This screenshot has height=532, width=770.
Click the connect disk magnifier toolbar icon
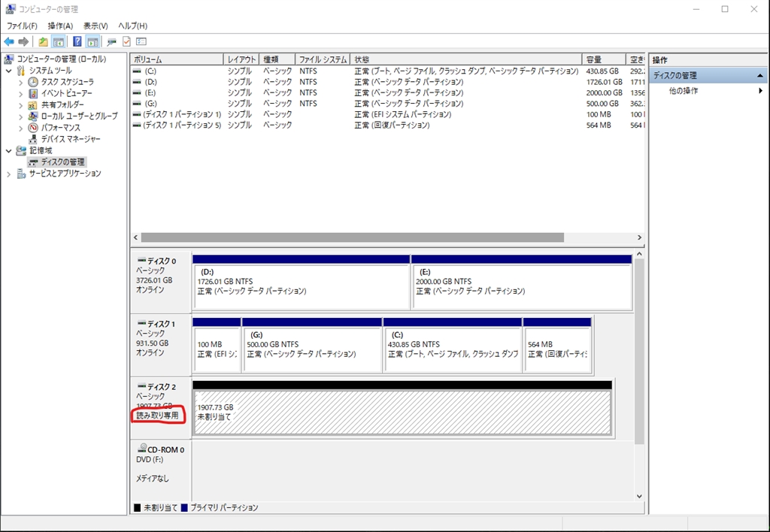pos(111,42)
